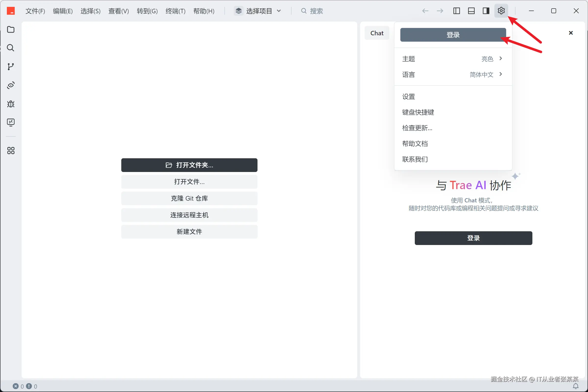588x392 pixels.
Task: Toggle the right AI sidebar layout icon
Action: click(x=486, y=11)
